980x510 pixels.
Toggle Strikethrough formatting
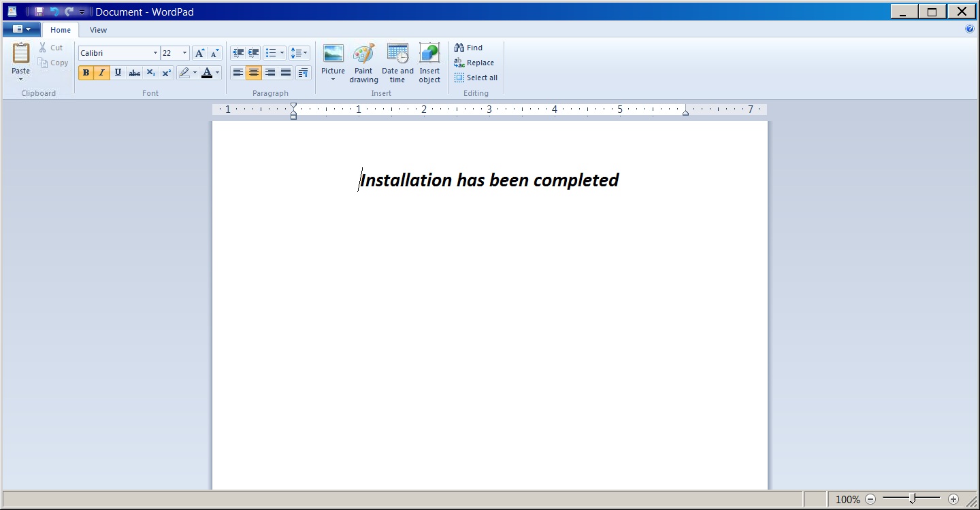coord(134,73)
